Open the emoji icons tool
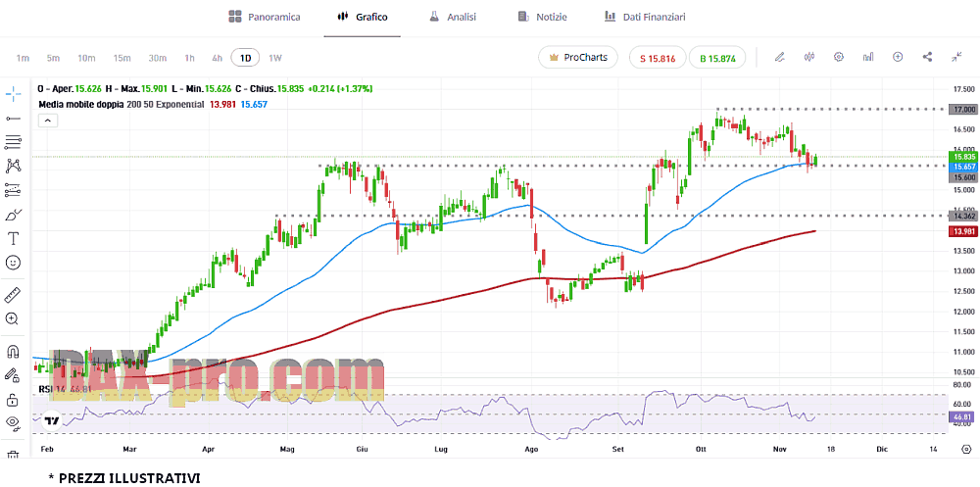980x487 pixels. 13,262
